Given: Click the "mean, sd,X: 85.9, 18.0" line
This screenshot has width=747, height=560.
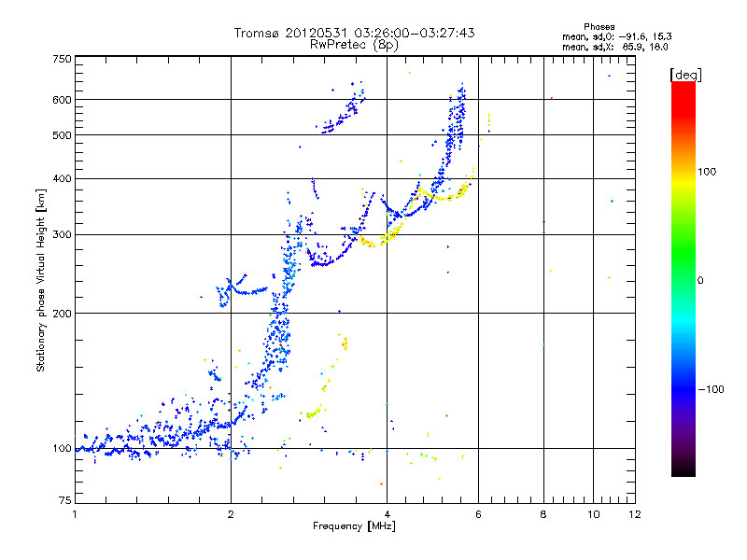Looking at the screenshot, I should pyautogui.click(x=615, y=48).
